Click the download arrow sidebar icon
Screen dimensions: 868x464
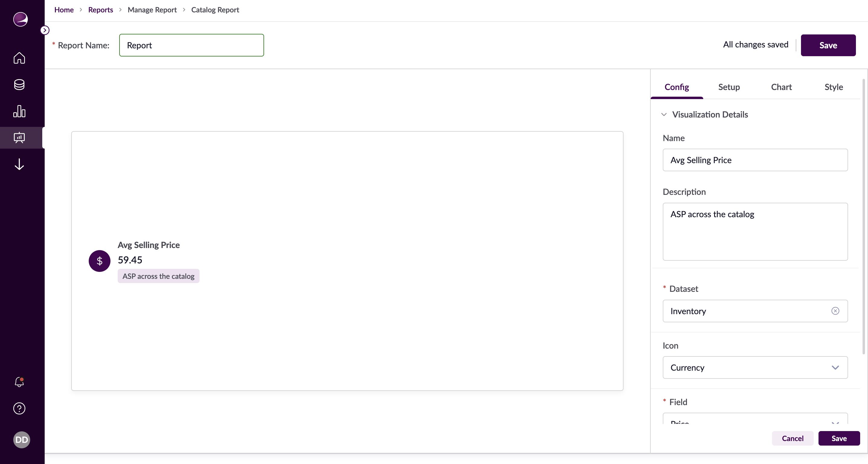tap(19, 164)
